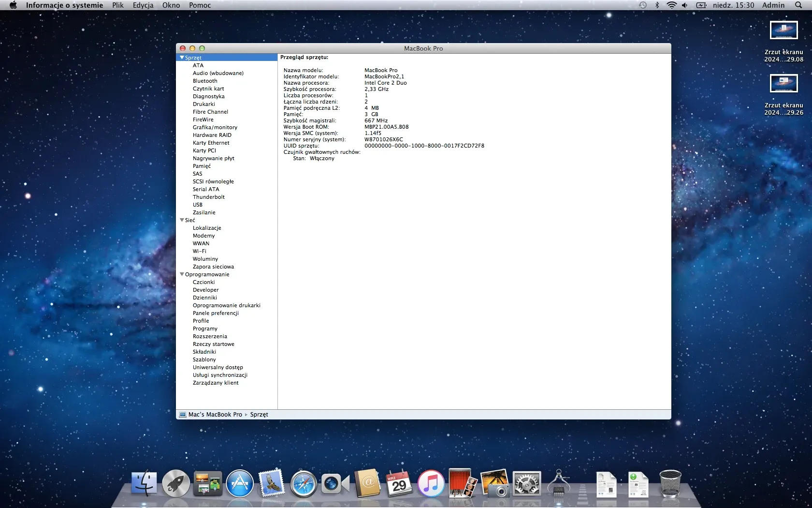Viewport: 812px width, 508px height.
Task: Select Zarządzany klient in the sidebar
Action: pyautogui.click(x=216, y=383)
